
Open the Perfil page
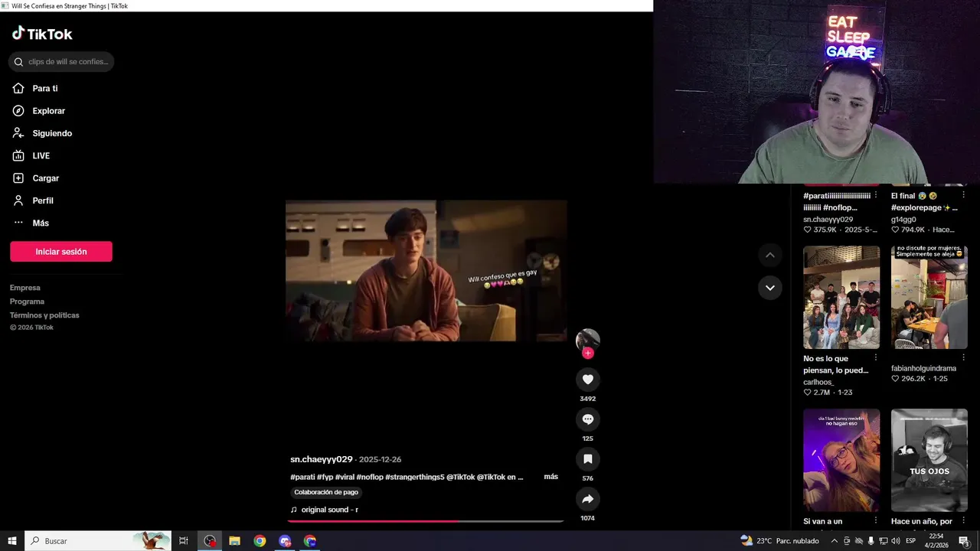pos(33,201)
